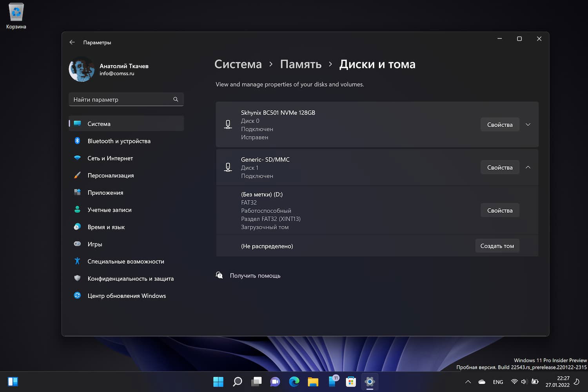Open Teams Chat from taskbar

(275, 381)
